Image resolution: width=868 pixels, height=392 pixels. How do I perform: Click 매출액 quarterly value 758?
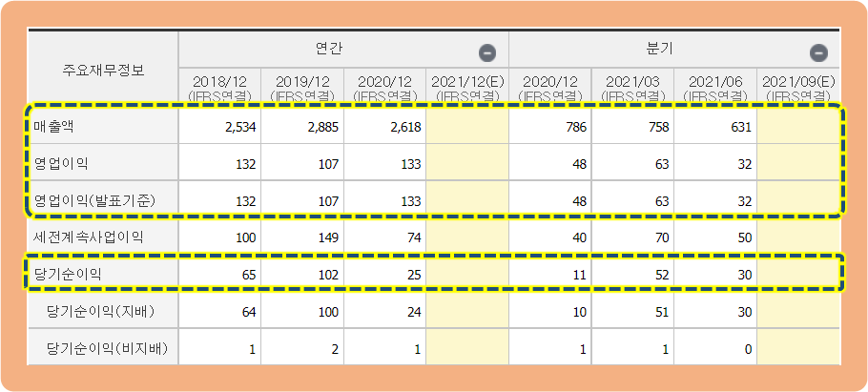pos(659,128)
